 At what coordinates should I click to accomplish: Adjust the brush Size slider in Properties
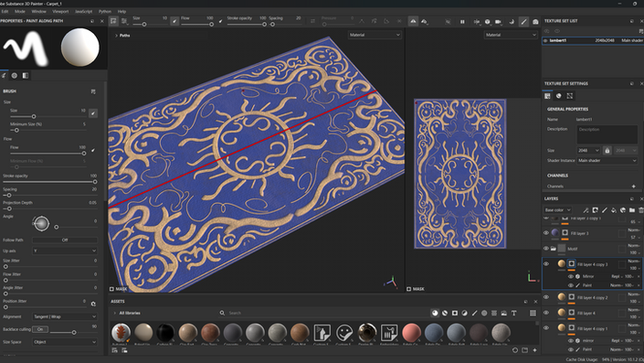click(48, 117)
